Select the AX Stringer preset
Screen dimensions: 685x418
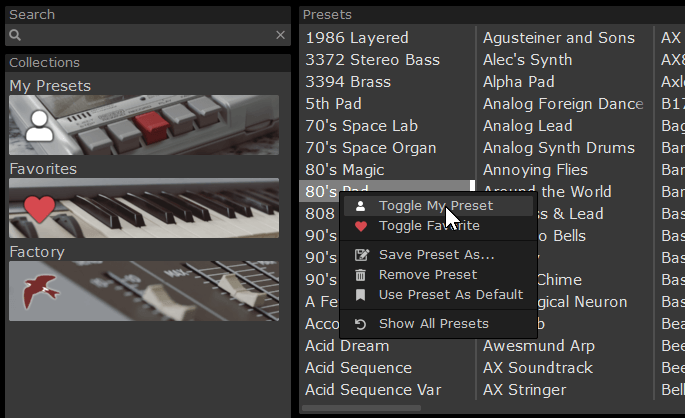(x=524, y=390)
